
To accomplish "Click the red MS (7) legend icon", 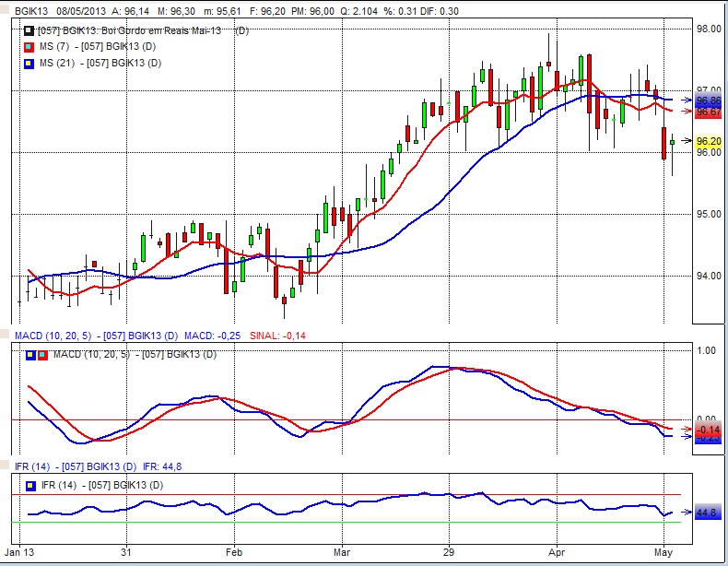I will coord(29,46).
